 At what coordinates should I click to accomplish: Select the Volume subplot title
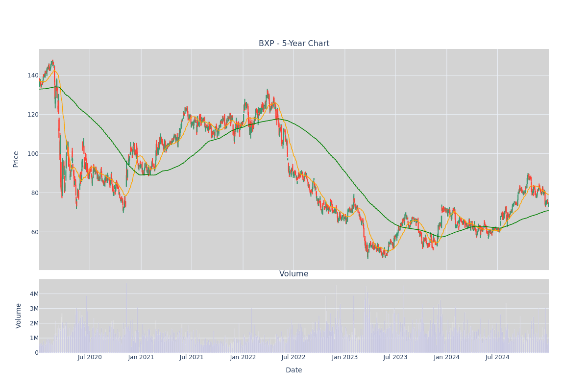tap(294, 274)
